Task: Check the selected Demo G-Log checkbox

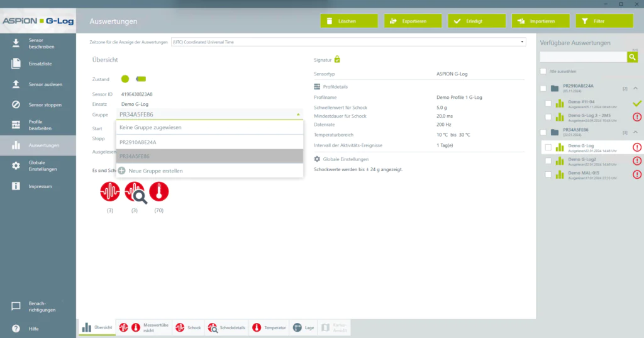Action: tap(548, 147)
